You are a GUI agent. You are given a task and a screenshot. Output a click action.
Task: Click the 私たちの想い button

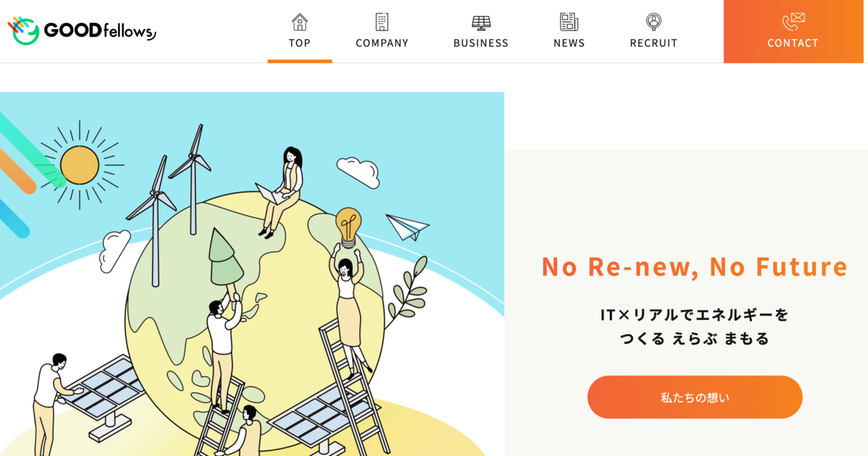(x=695, y=397)
